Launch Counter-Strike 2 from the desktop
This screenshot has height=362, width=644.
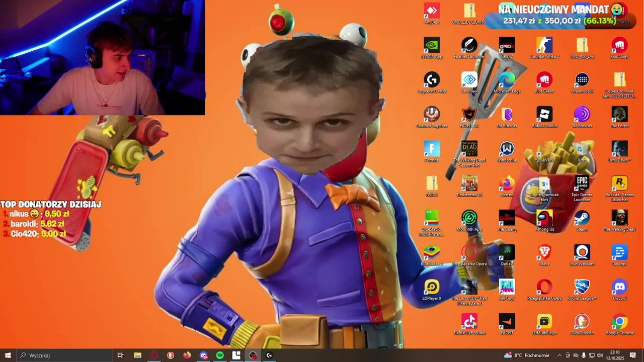point(544,48)
